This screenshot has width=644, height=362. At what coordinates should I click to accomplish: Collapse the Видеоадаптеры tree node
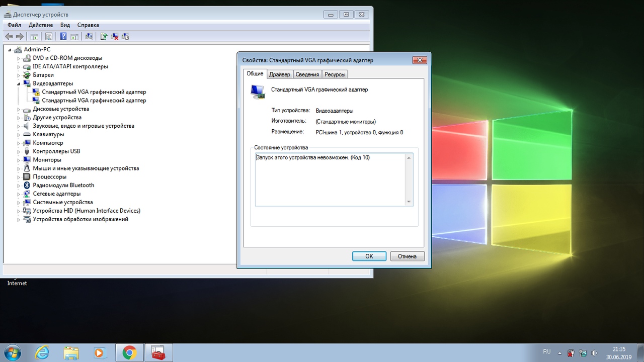19,83
